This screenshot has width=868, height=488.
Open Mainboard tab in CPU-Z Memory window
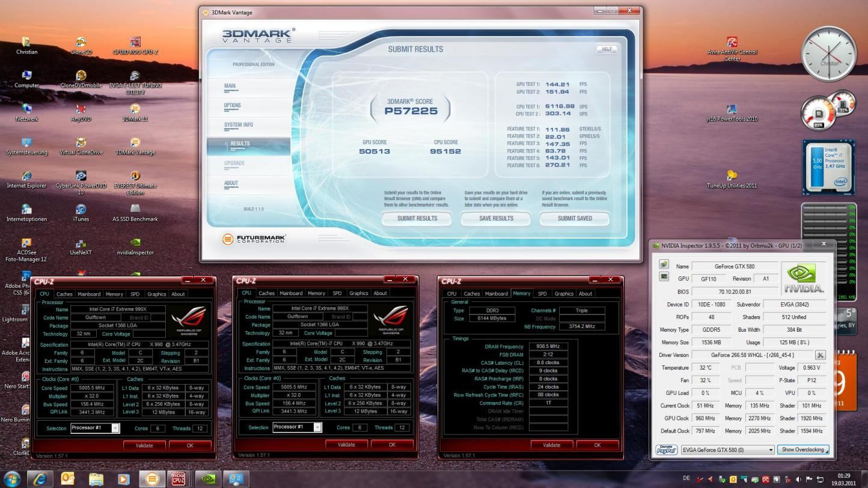pyautogui.click(x=496, y=294)
